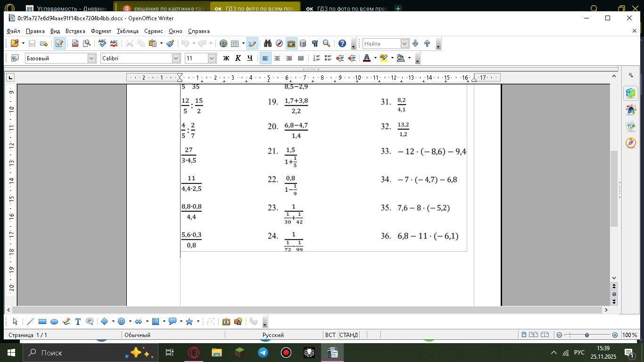This screenshot has height=362, width=644.
Task: Select the Line drawing tool
Action: tap(31, 321)
